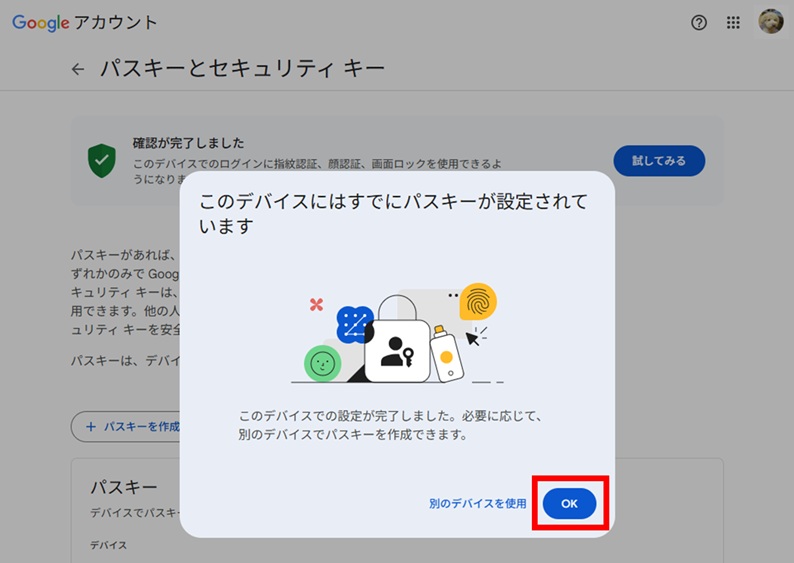Open the help question mark icon
Viewport: 794px width, 563px height.
click(699, 23)
